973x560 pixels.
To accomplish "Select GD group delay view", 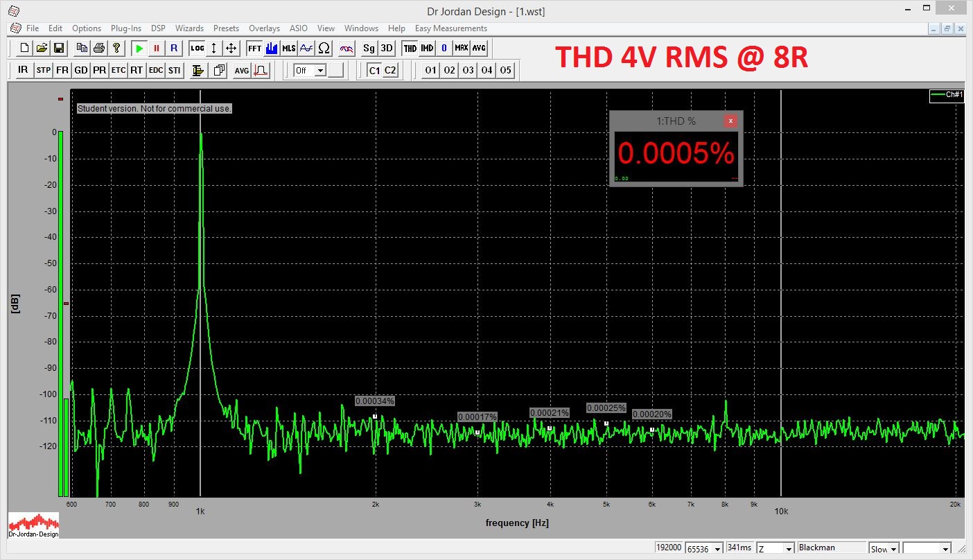I will click(x=81, y=70).
